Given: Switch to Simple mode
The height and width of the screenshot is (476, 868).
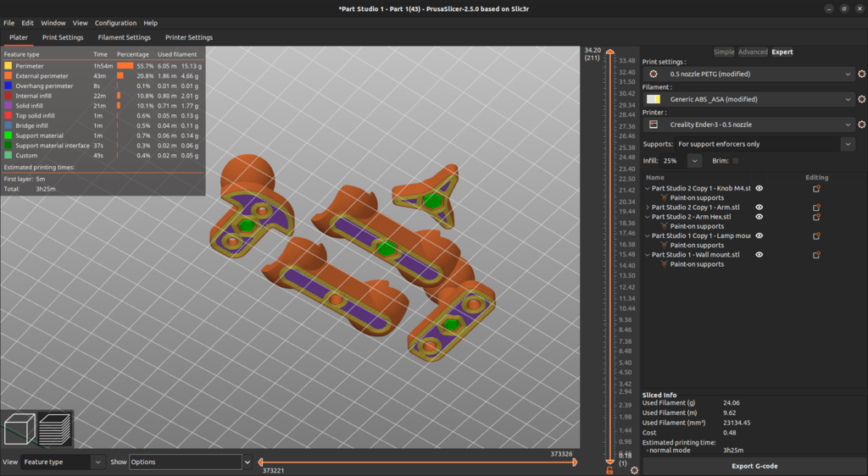Looking at the screenshot, I should [x=723, y=52].
